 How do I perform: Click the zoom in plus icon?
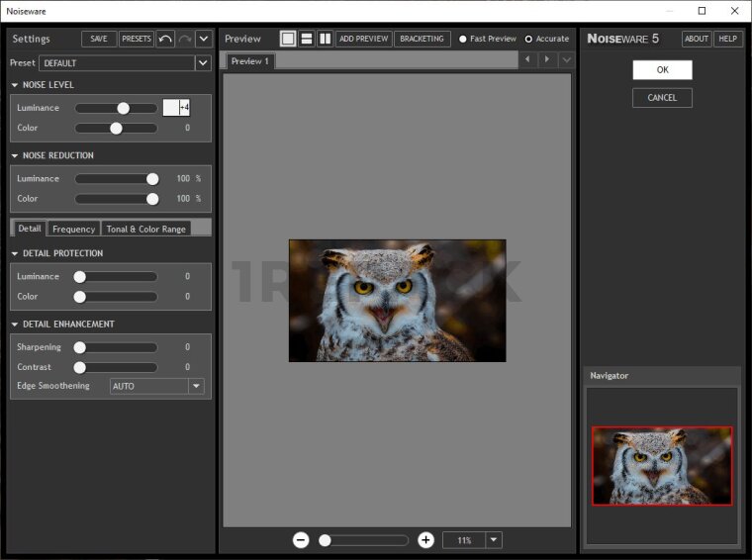(425, 540)
